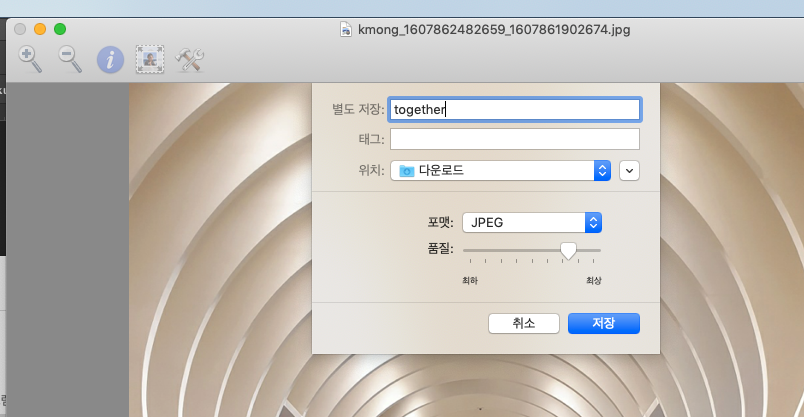Click the yellow minimize window button

40,29
